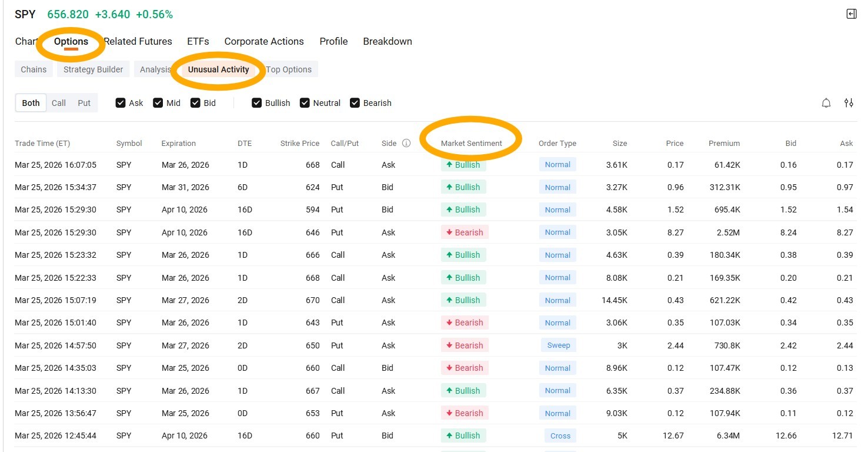
Task: Switch to the Corporate Actions tab
Action: (264, 41)
